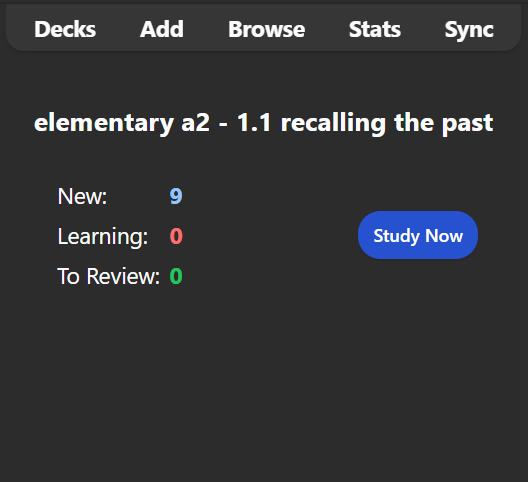Screen dimensions: 528x482
Task: Click the Study Now button
Action: [418, 235]
